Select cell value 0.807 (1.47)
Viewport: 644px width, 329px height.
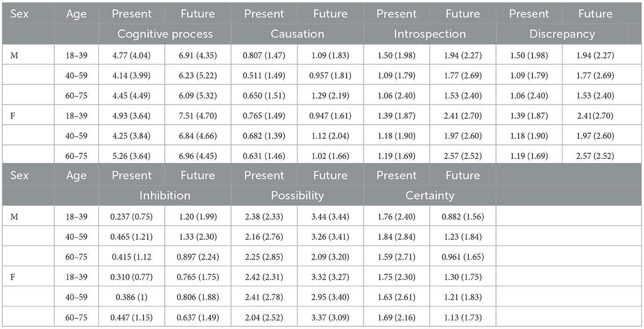point(264,54)
